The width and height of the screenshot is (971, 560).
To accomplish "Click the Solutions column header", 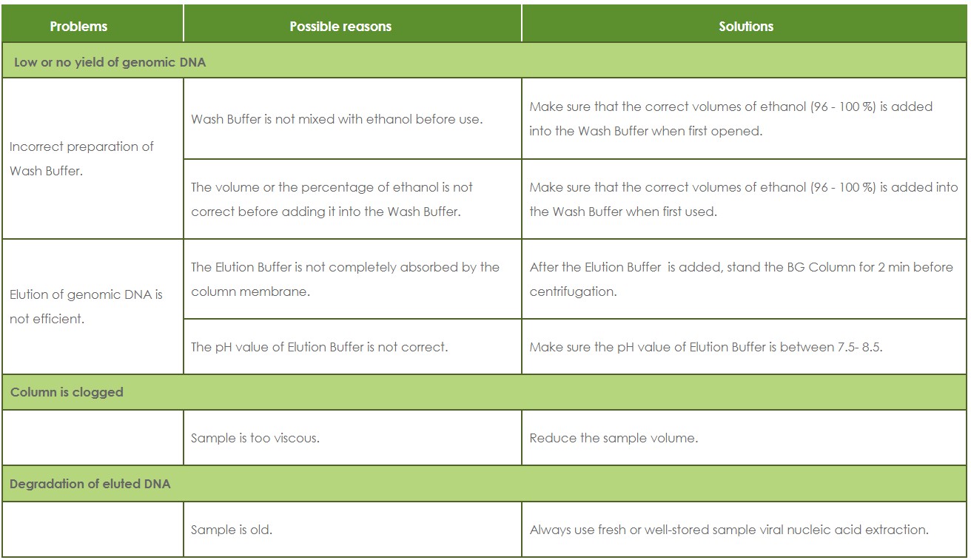I will [x=746, y=27].
